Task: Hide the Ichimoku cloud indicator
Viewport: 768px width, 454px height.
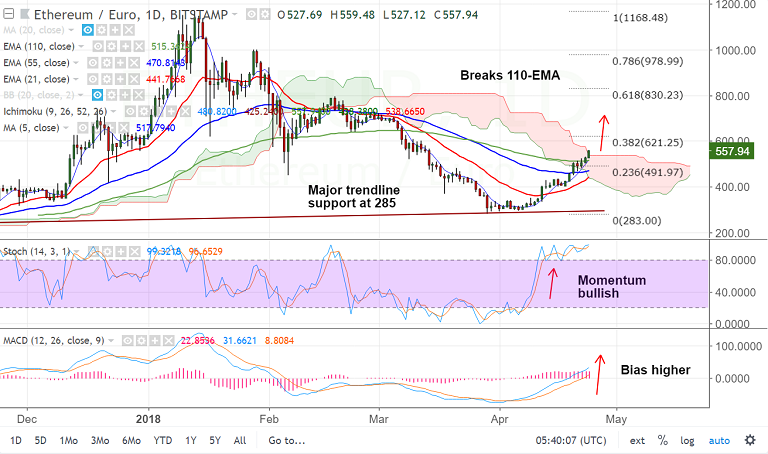Action: (130, 111)
